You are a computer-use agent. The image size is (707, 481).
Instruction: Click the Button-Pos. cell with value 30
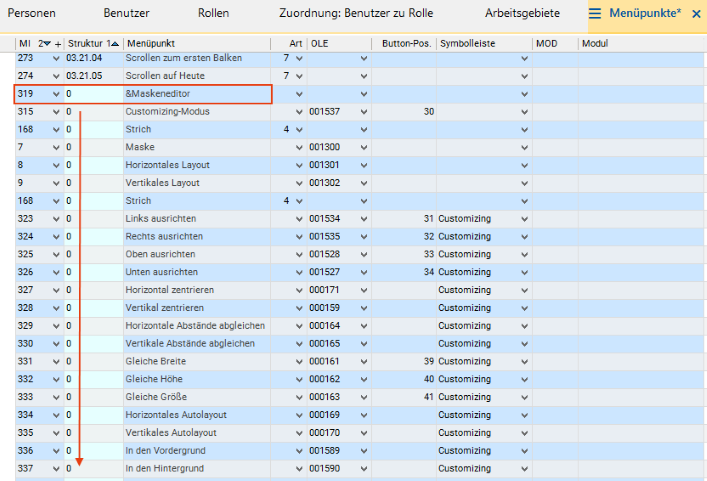(407, 112)
